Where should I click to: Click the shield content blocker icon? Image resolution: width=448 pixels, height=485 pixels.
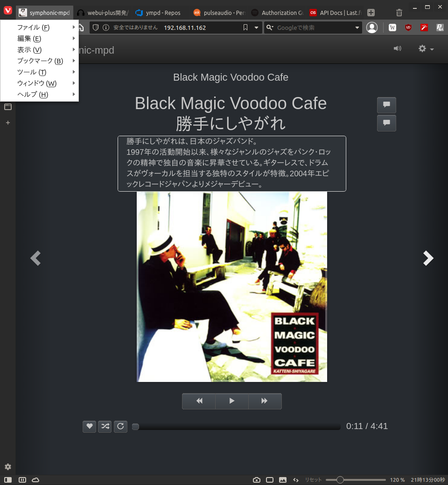[x=96, y=28]
